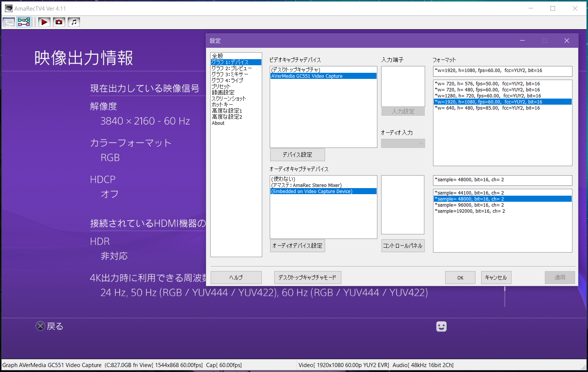Select format w=720, h=480, fps=60.00
Viewport: 588px width, 372px height.
tap(502, 90)
